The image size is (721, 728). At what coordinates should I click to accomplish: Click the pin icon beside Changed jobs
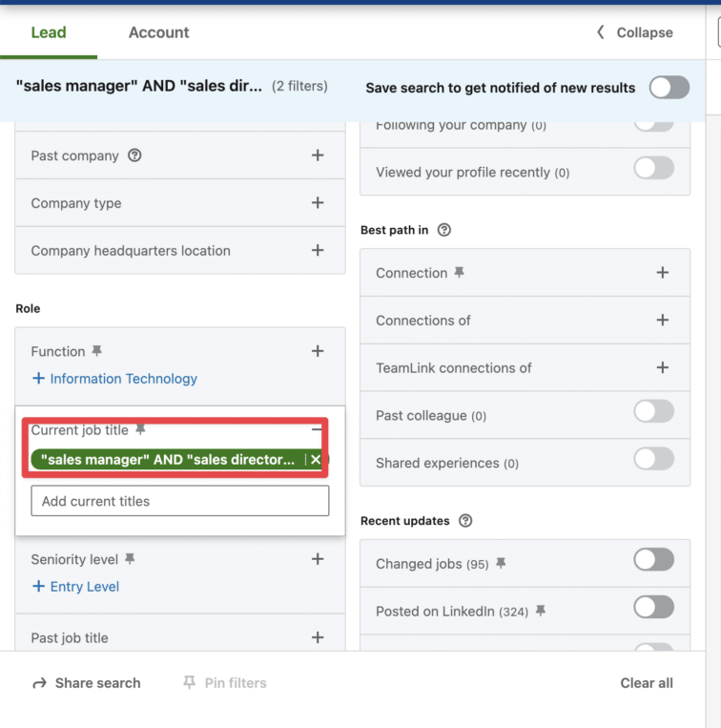click(501, 564)
